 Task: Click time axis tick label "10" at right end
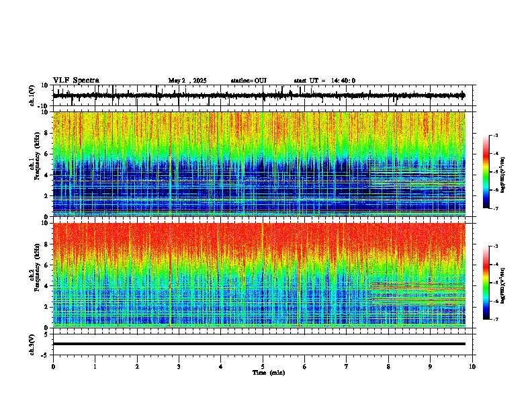coord(472,367)
